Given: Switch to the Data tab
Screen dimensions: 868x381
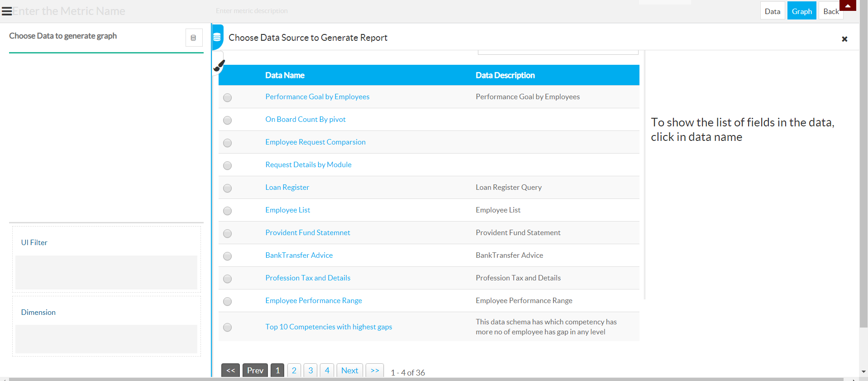Looking at the screenshot, I should coord(773,11).
